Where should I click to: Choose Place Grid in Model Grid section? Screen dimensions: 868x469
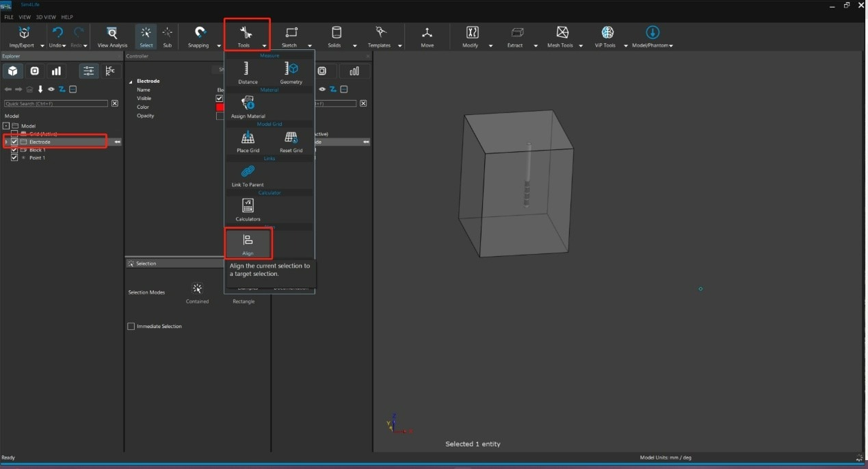coord(248,140)
